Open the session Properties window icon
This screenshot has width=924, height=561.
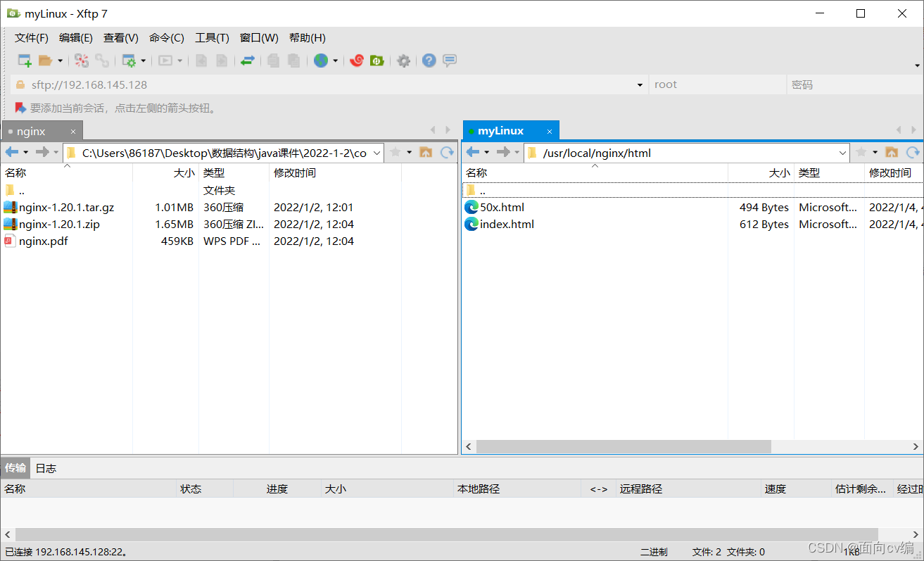point(129,61)
